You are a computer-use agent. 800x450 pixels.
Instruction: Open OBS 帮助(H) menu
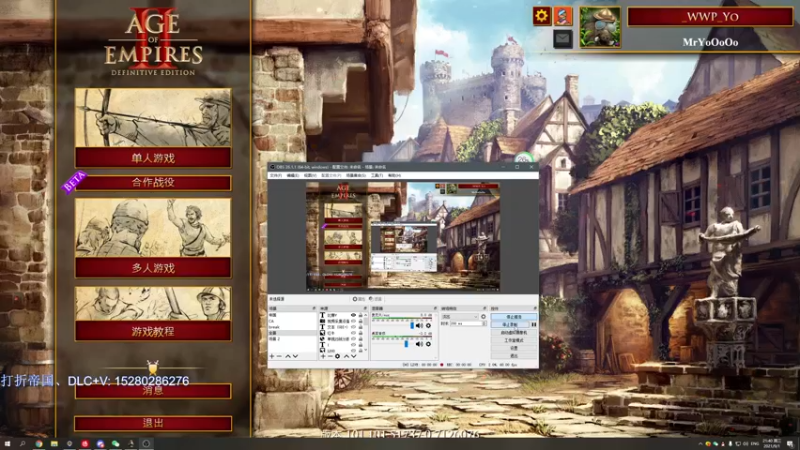[x=394, y=175]
